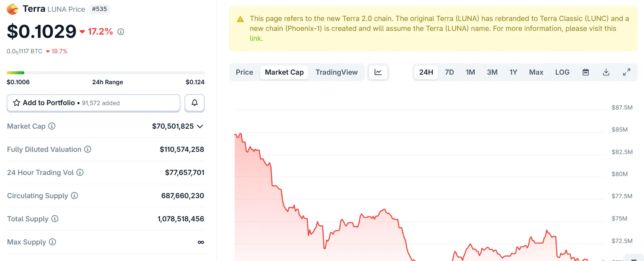This screenshot has width=644, height=261.
Task: Click the Circulating Supply info icon
Action: pyautogui.click(x=74, y=196)
